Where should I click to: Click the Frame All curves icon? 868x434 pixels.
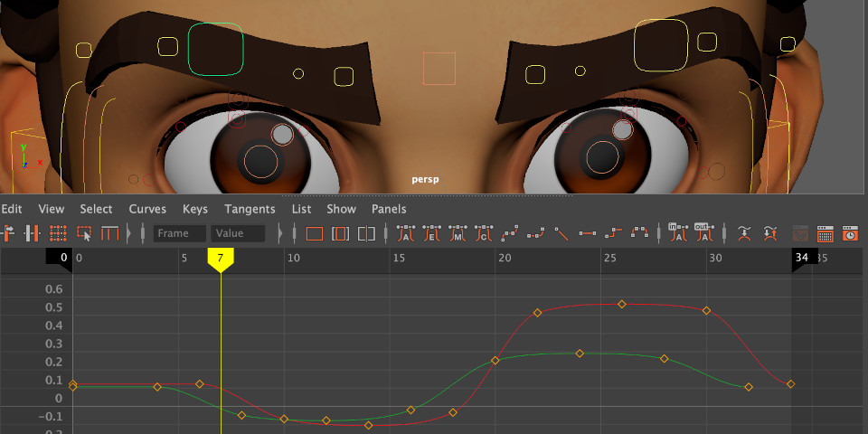pyautogui.click(x=315, y=233)
